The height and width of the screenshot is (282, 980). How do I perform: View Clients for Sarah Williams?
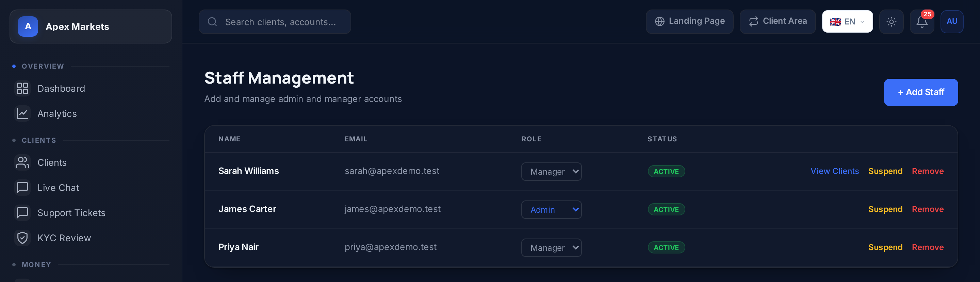pos(834,171)
